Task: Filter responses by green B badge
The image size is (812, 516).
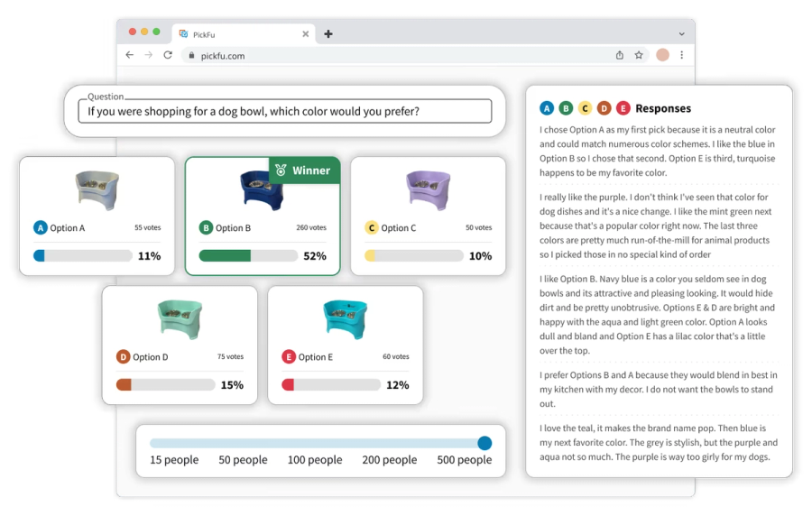Action: [566, 108]
